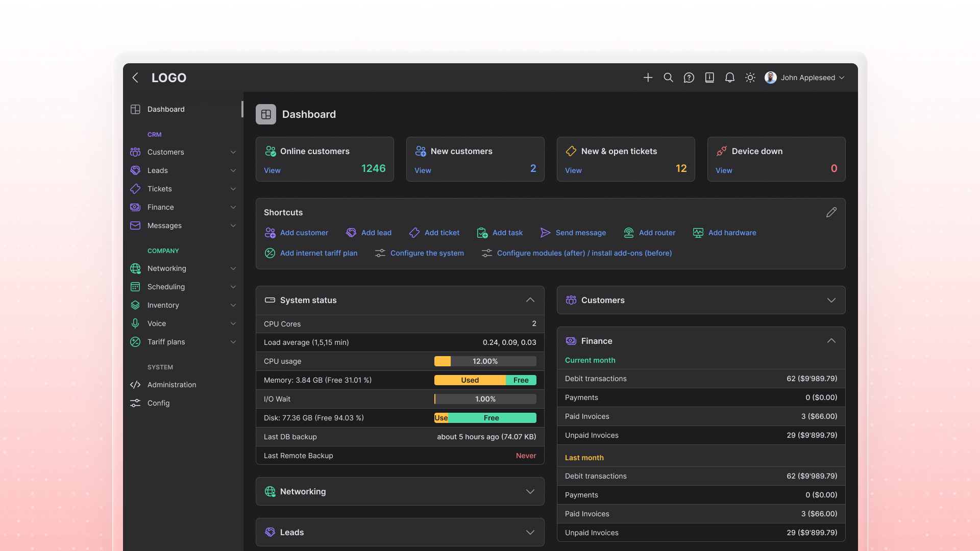Collapse the System status panel
This screenshot has height=551, width=980.
(530, 300)
